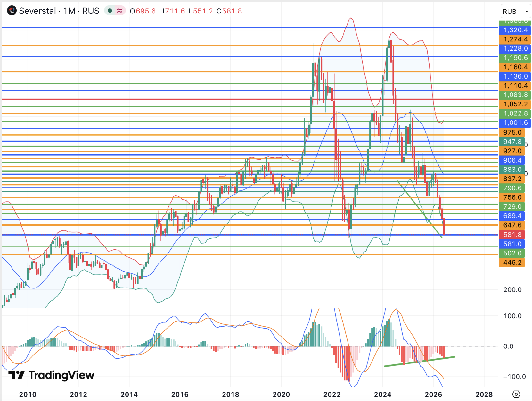Click the green 502.0 price label
Viewport: 532px width, 401px height.
tap(512, 253)
